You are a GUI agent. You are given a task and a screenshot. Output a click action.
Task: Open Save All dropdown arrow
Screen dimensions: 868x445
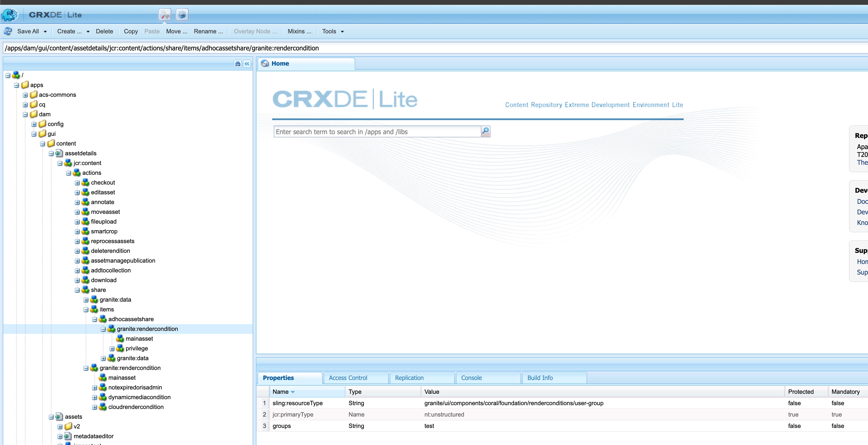pos(45,32)
